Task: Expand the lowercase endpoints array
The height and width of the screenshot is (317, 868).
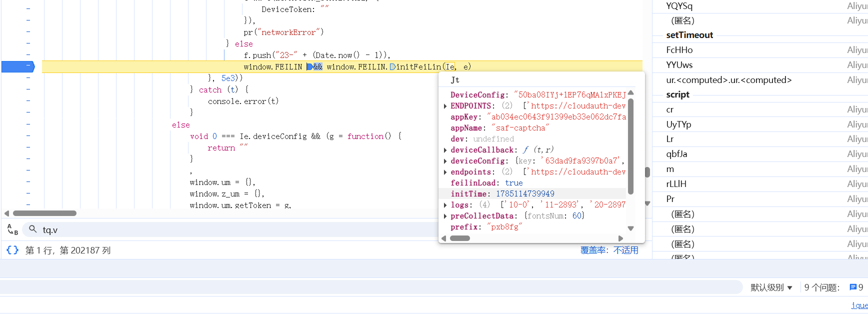Action: pyautogui.click(x=445, y=172)
